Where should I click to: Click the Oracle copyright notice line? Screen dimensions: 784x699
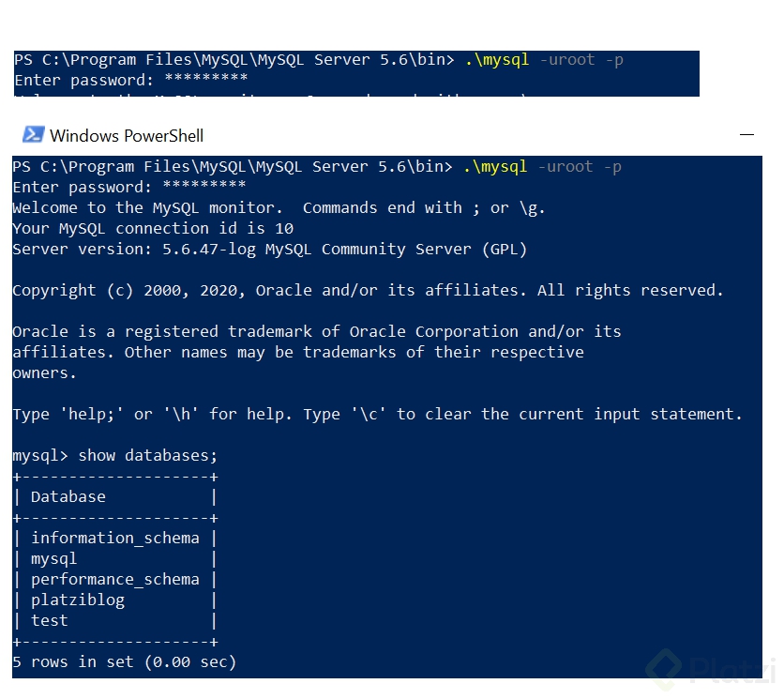(x=368, y=290)
